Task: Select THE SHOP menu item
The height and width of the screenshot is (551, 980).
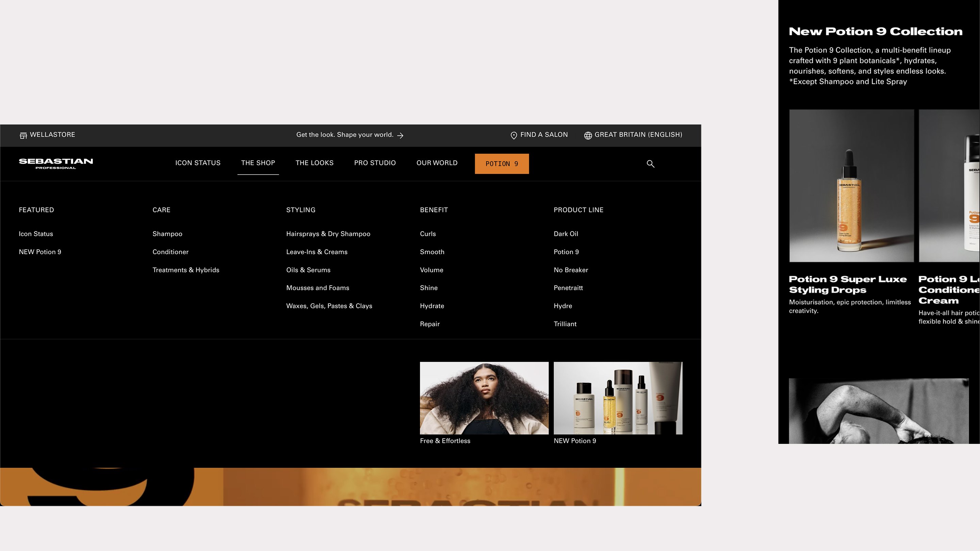Action: pyautogui.click(x=258, y=163)
